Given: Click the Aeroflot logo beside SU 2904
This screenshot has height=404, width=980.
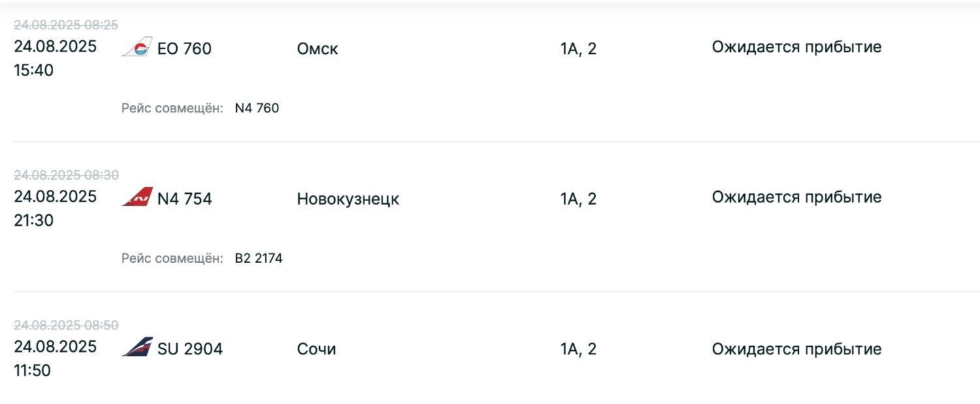Looking at the screenshot, I should point(137,347).
